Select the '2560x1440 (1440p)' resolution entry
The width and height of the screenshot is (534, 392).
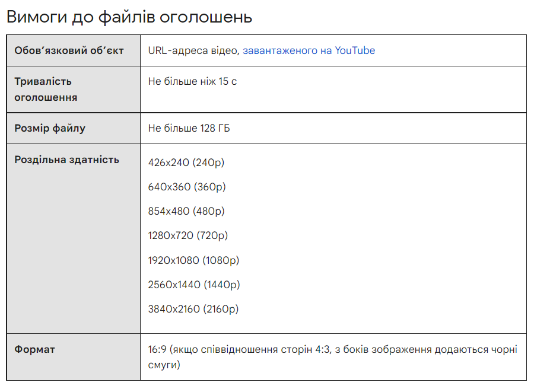[x=194, y=285]
